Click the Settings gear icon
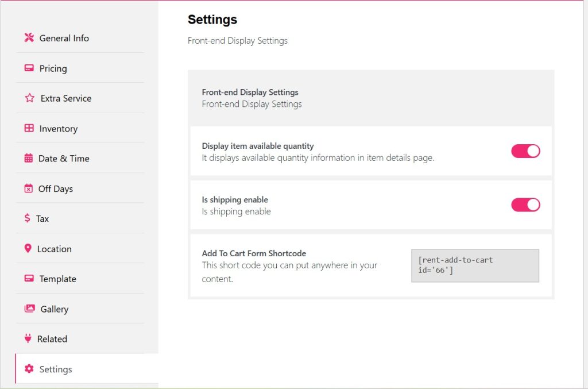 click(29, 369)
